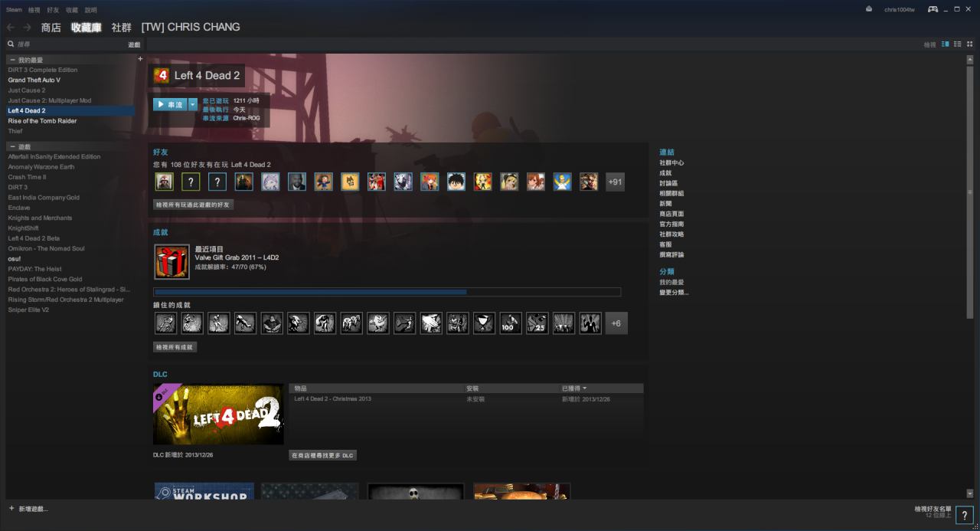Screen dimensions: 980x531
Task: Go back using the left arrow
Action: (11, 28)
